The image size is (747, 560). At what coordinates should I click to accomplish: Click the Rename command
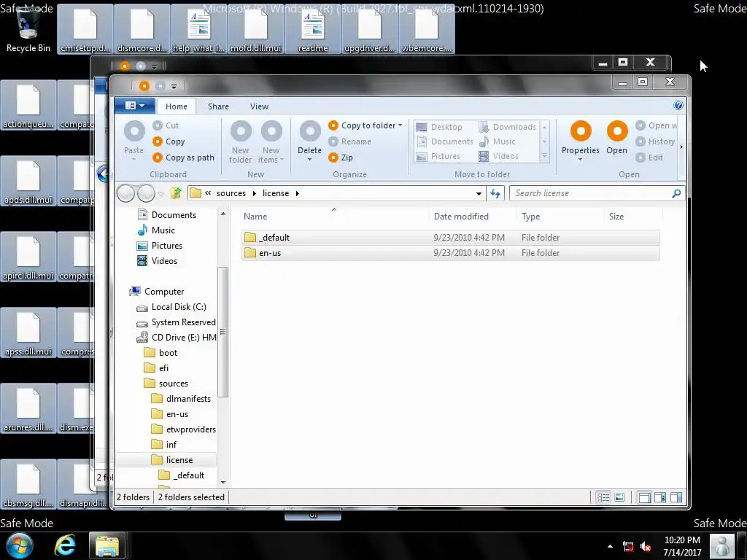click(x=349, y=141)
